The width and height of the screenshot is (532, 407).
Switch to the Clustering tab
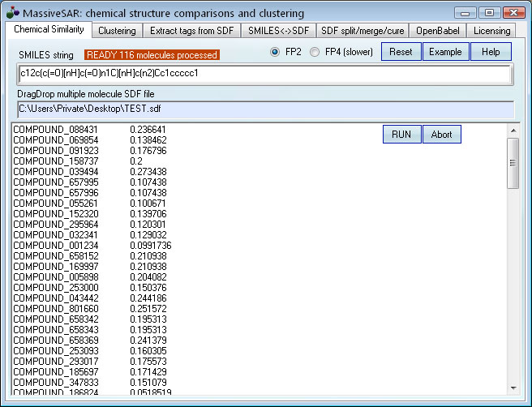(x=118, y=31)
